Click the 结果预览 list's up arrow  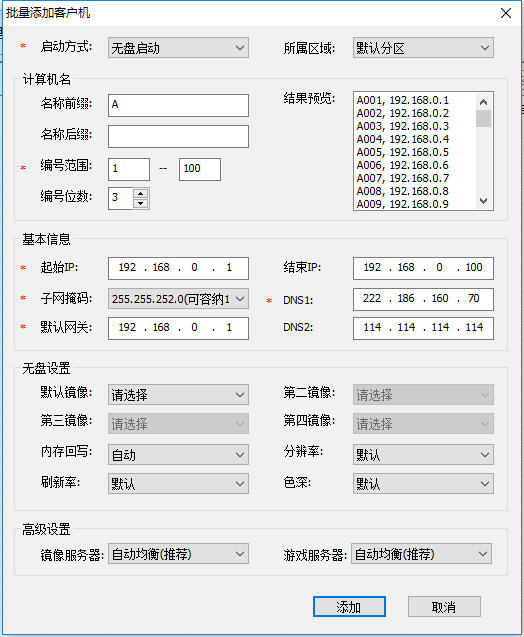[483, 102]
